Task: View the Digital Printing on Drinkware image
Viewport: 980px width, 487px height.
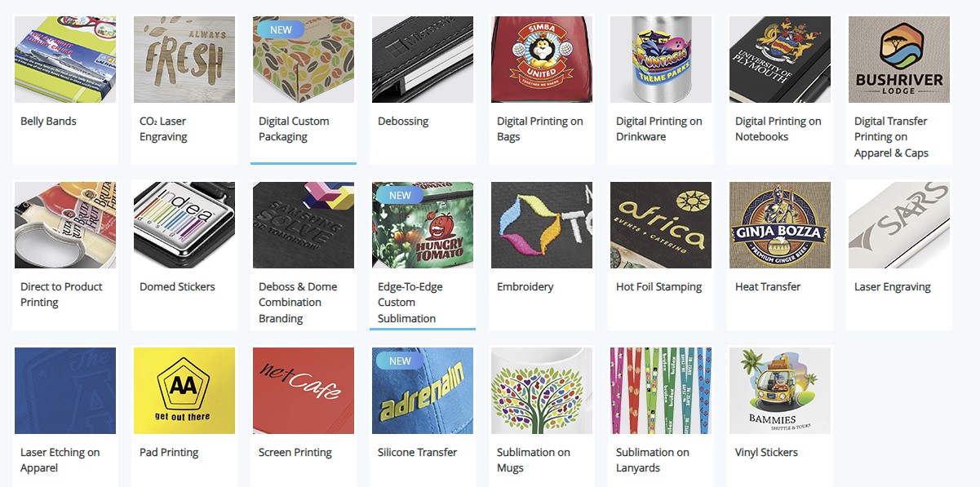Action: 661,60
